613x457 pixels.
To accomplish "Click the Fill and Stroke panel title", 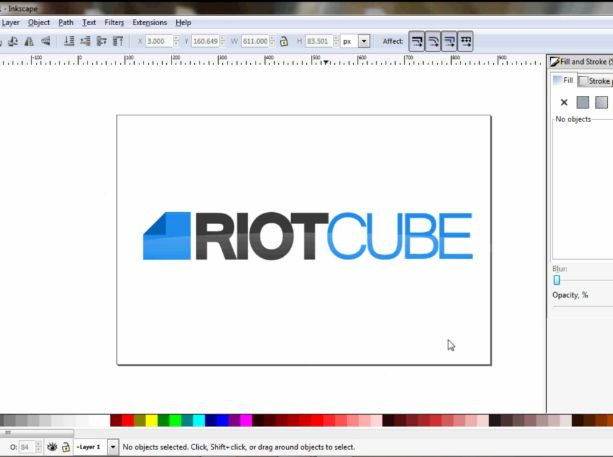I will tap(582, 61).
